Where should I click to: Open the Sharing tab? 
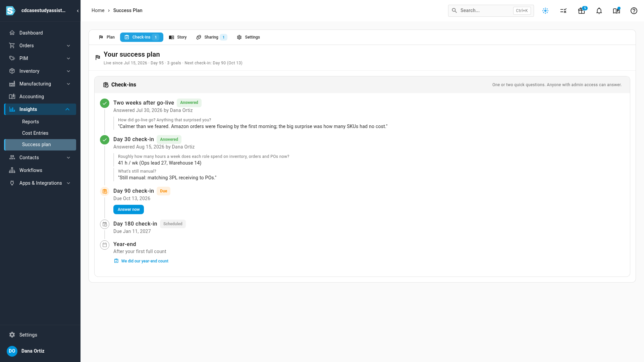point(212,37)
